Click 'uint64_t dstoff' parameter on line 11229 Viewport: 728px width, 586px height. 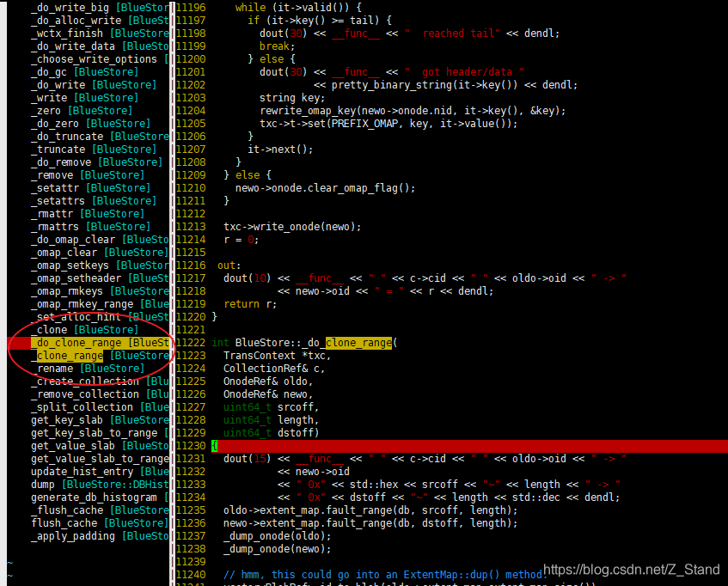pyautogui.click(x=271, y=433)
